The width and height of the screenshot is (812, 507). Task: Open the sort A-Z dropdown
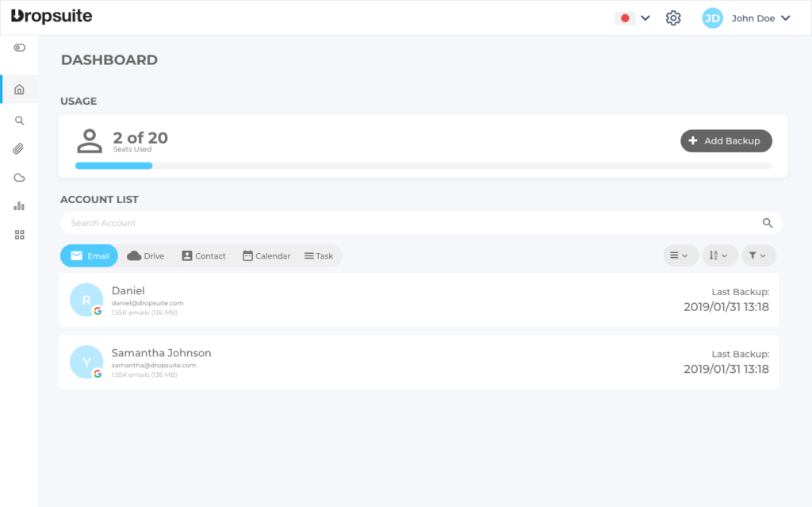point(719,255)
